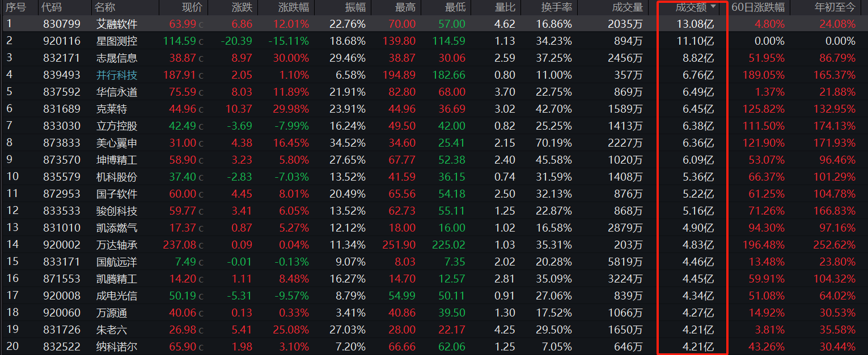Select the 星图测控 stock name
Viewport: 868px width, 355px height.
[116, 41]
